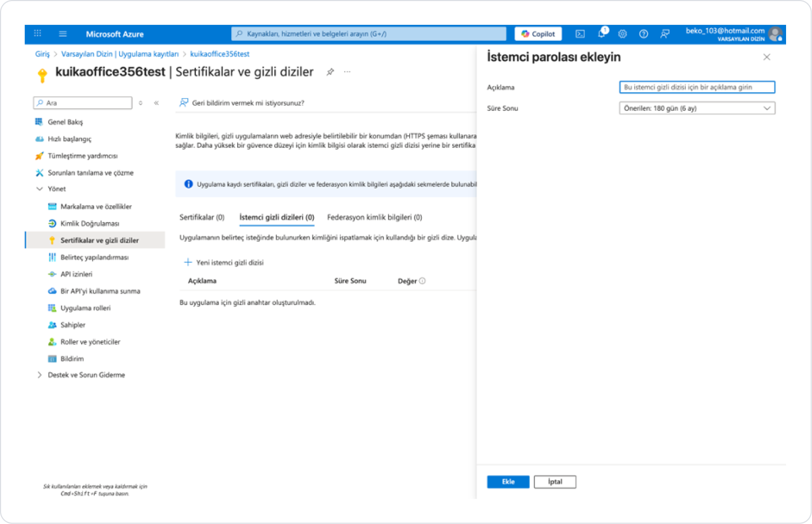Click the blue info icon in the banner

click(188, 184)
